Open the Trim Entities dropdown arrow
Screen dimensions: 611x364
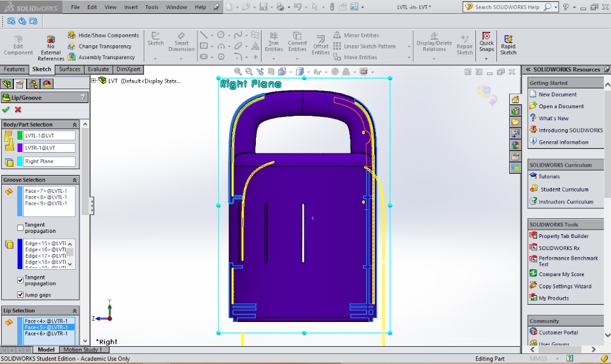[274, 59]
